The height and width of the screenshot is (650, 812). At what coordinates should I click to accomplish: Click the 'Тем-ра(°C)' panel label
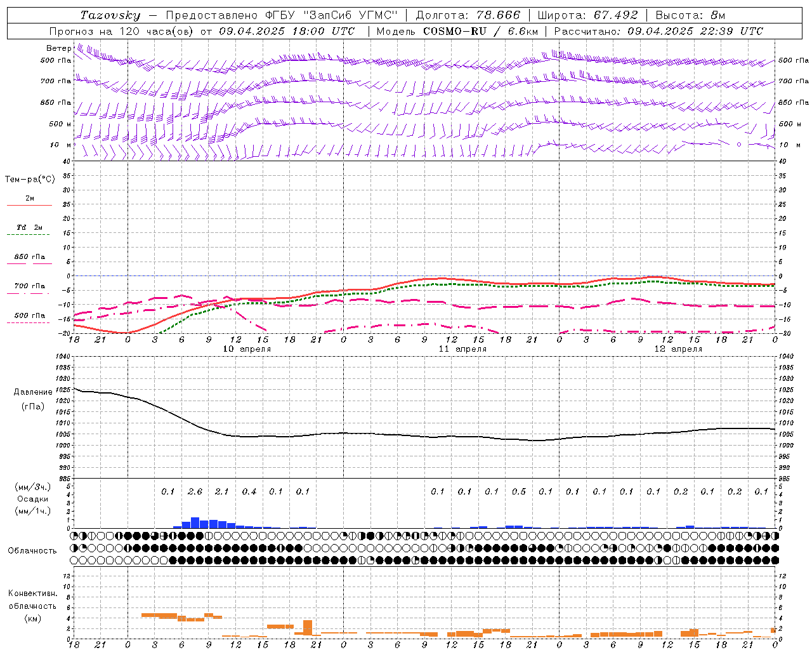click(x=30, y=180)
